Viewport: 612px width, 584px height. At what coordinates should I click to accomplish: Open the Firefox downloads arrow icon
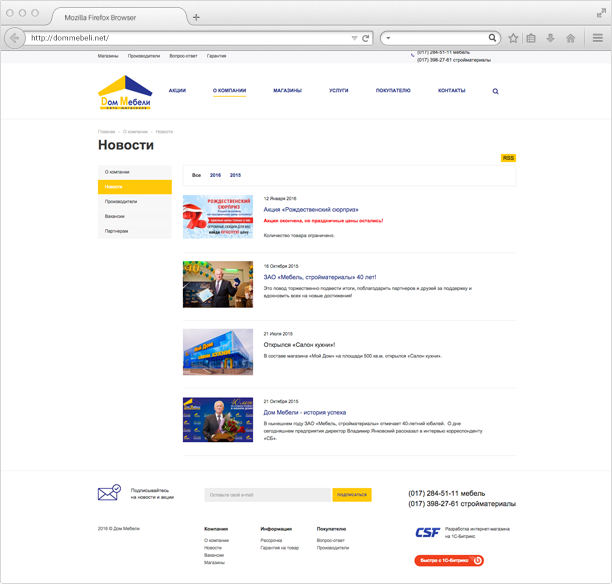click(x=550, y=38)
